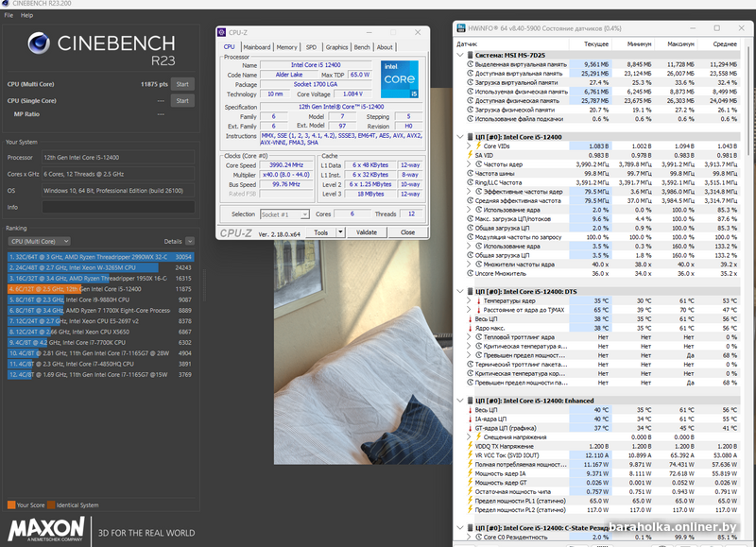This screenshot has width=756, height=547.
Task: Collapse the Intel Core i5-12400: DTS group
Action: click(459, 291)
